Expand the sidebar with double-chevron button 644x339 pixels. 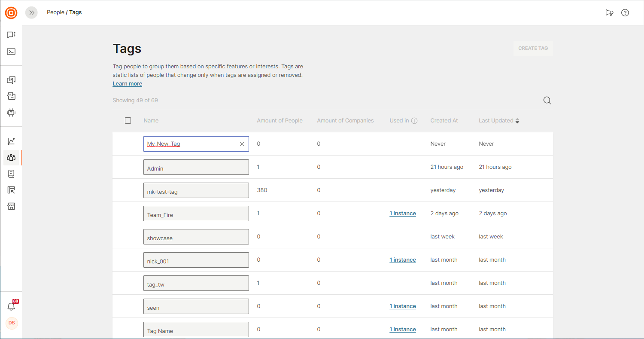click(31, 12)
